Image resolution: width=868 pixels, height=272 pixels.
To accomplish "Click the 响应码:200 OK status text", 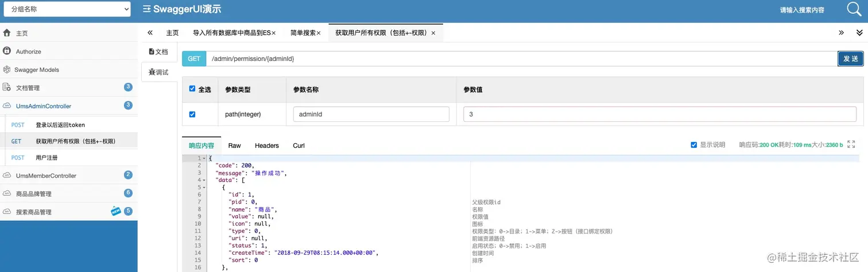I will coord(758,145).
